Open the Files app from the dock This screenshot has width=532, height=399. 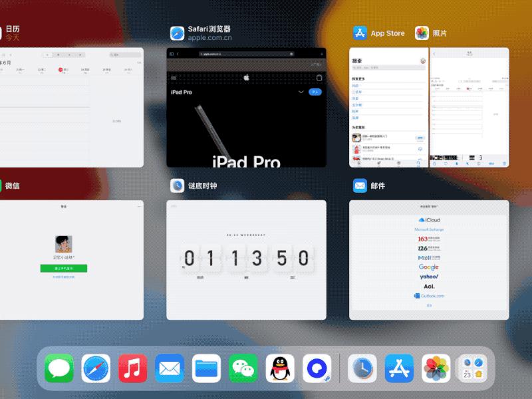pos(207,368)
